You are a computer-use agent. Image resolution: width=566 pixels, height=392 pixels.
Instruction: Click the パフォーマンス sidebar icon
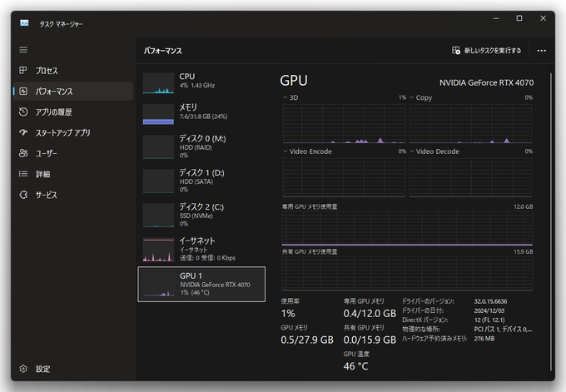tap(23, 91)
